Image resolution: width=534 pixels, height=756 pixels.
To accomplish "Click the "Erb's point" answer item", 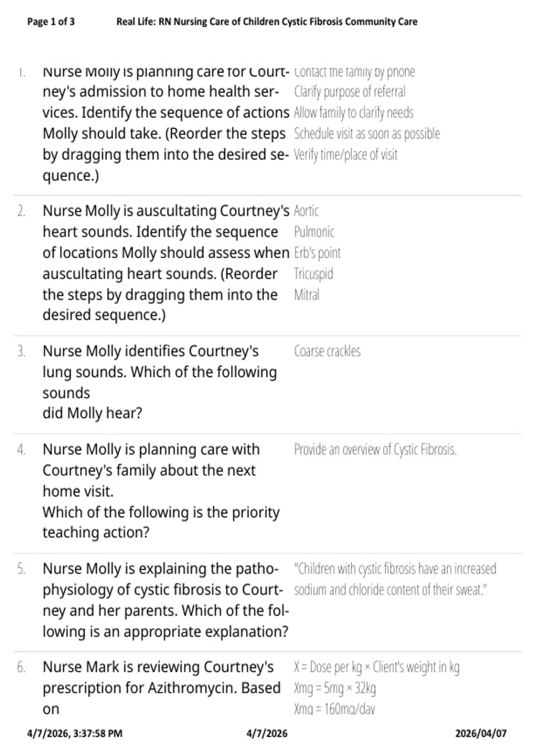I will [x=317, y=253].
